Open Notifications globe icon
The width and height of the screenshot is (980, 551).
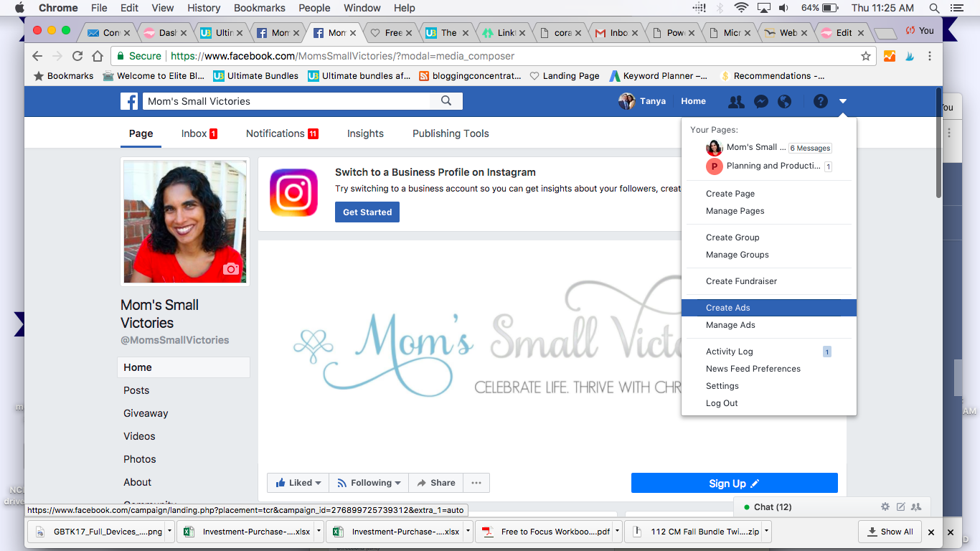(785, 102)
